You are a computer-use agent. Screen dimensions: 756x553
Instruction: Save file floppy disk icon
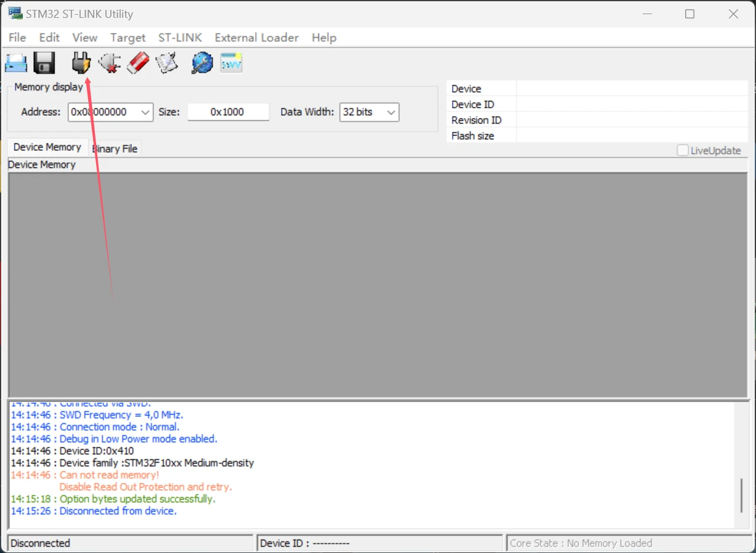pyautogui.click(x=44, y=63)
